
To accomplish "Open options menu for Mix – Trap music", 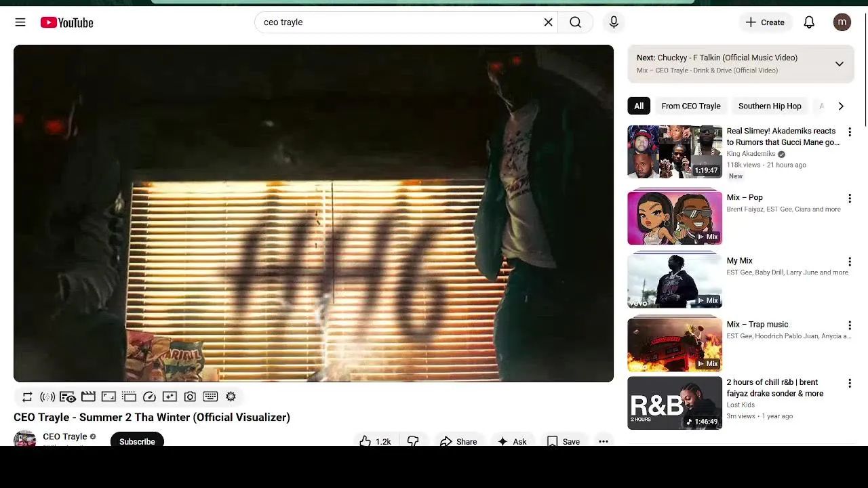I will [849, 325].
